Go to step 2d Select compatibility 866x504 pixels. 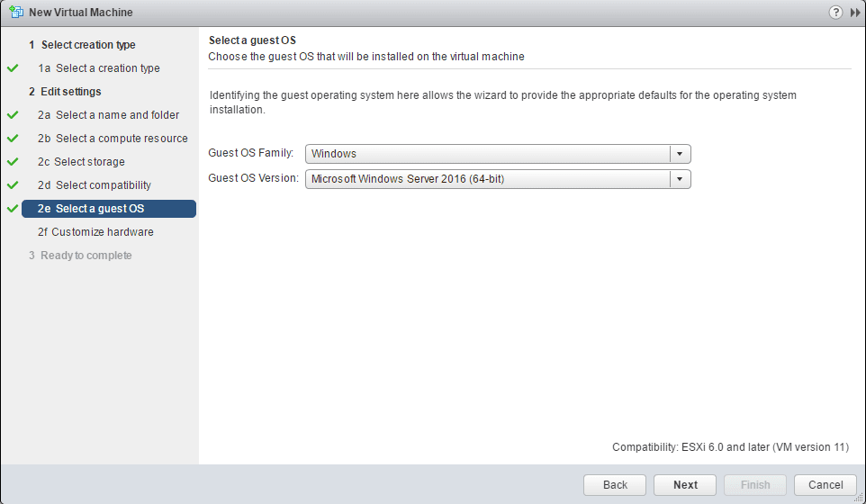pos(95,184)
